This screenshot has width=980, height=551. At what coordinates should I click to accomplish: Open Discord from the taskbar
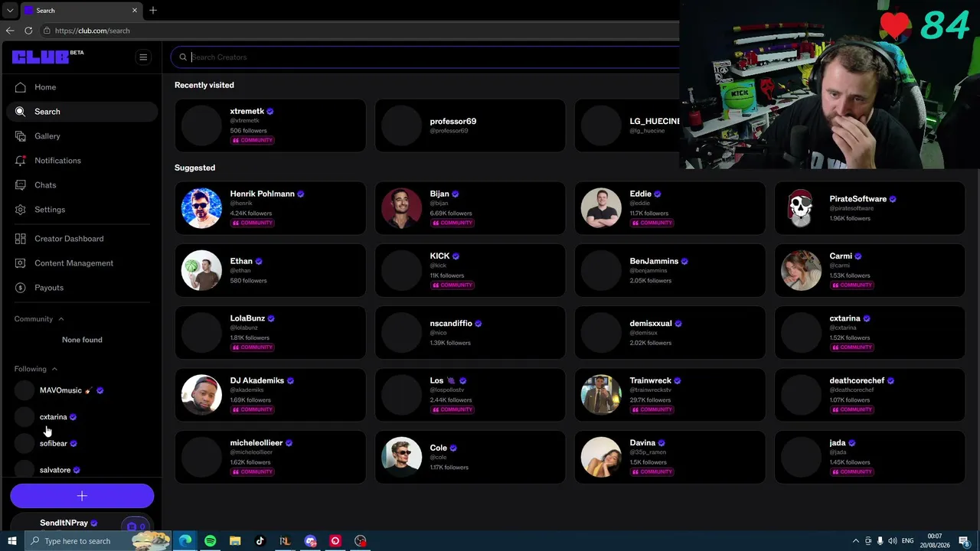310,541
